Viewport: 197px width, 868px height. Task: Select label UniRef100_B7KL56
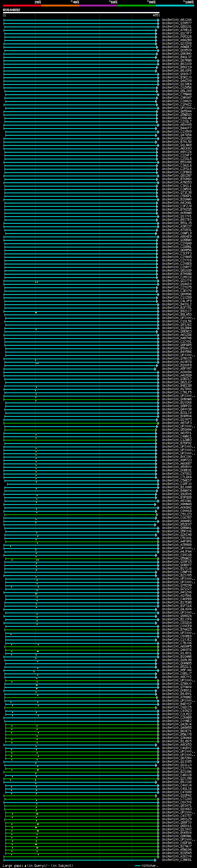176,142
